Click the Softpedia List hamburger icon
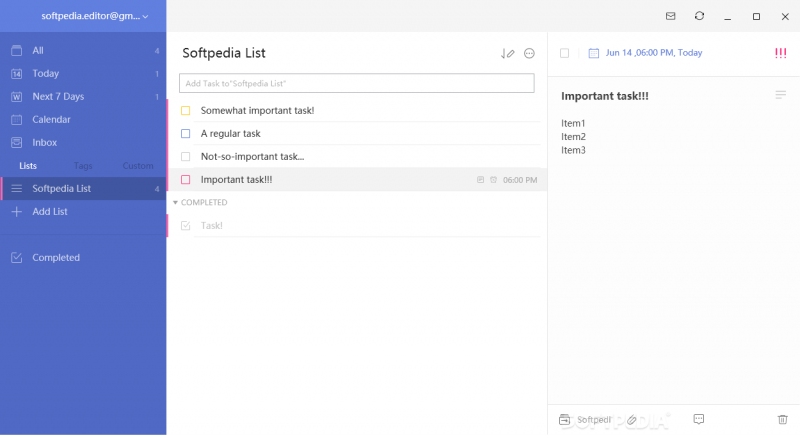Screen dimensions: 800x438 (x=16, y=188)
